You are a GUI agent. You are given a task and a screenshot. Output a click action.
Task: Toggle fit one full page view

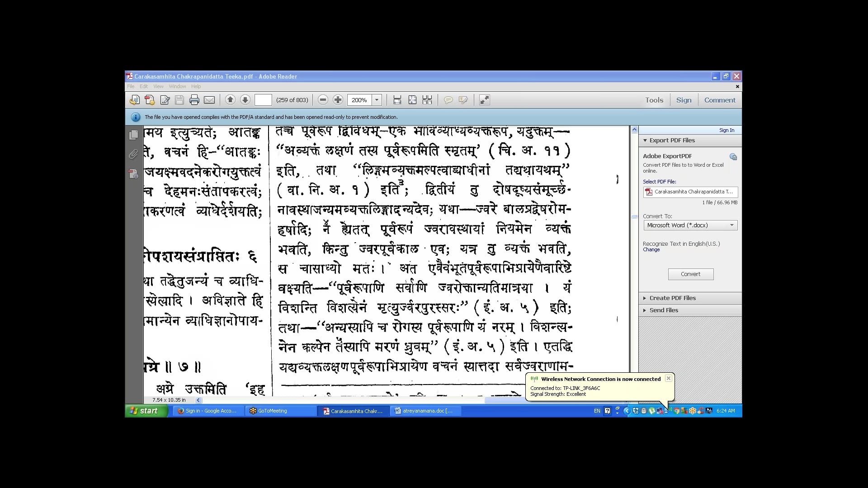pos(412,100)
